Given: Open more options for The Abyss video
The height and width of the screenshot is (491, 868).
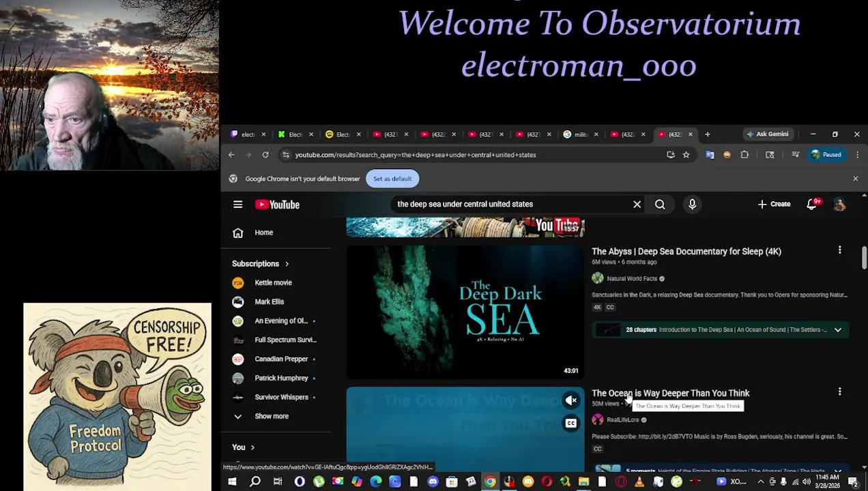Looking at the screenshot, I should tap(839, 250).
